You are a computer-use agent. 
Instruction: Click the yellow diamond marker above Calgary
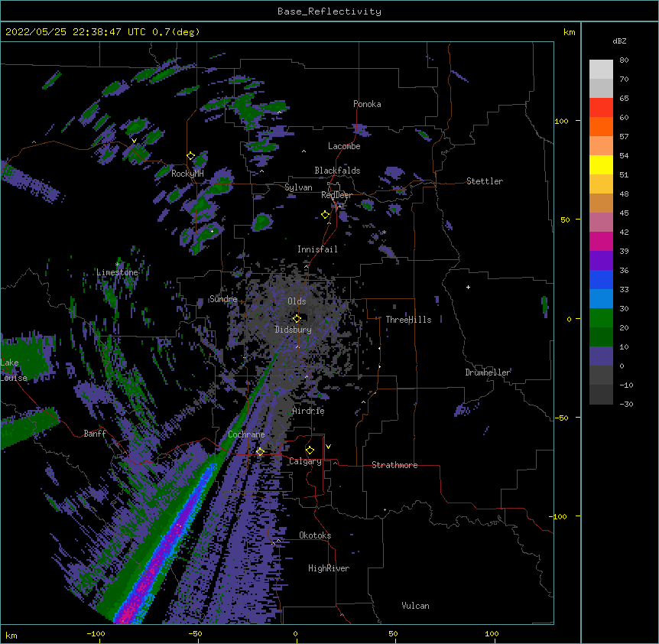tap(310, 450)
